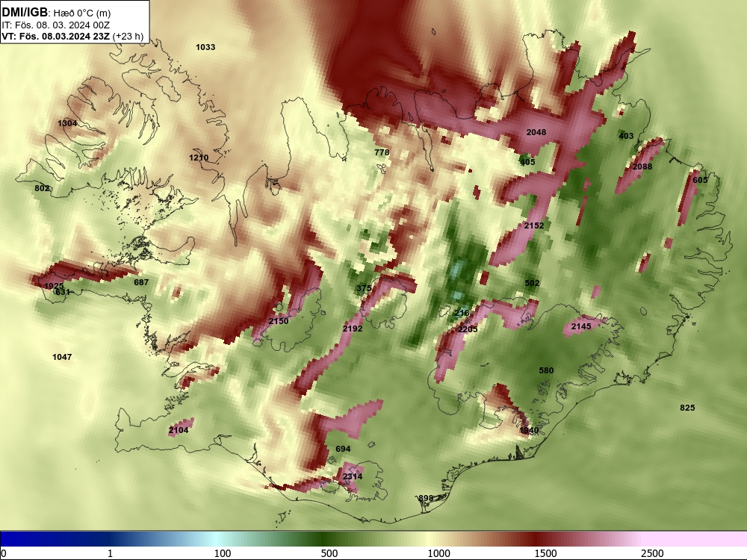747x560 pixels.
Task: Click the map value 778
Action: tap(382, 152)
